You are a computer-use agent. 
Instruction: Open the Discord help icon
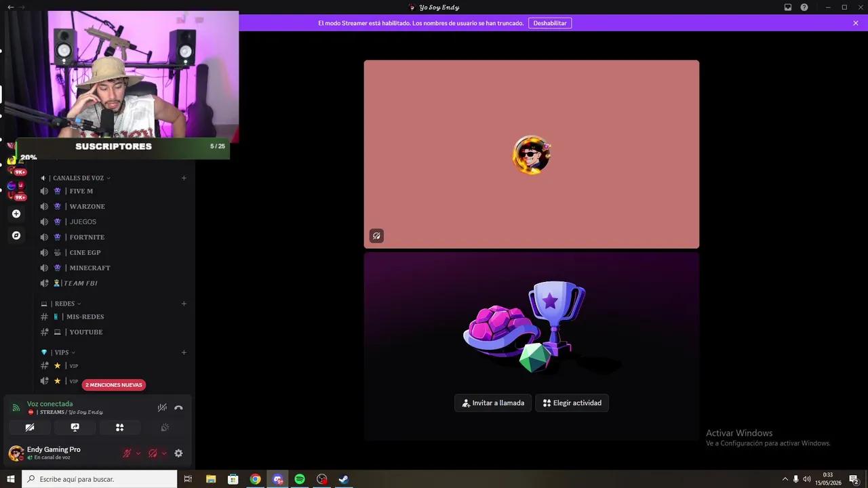tap(804, 7)
